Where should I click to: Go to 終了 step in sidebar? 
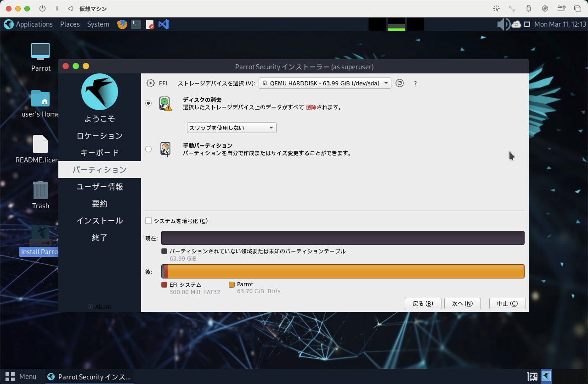pos(100,237)
